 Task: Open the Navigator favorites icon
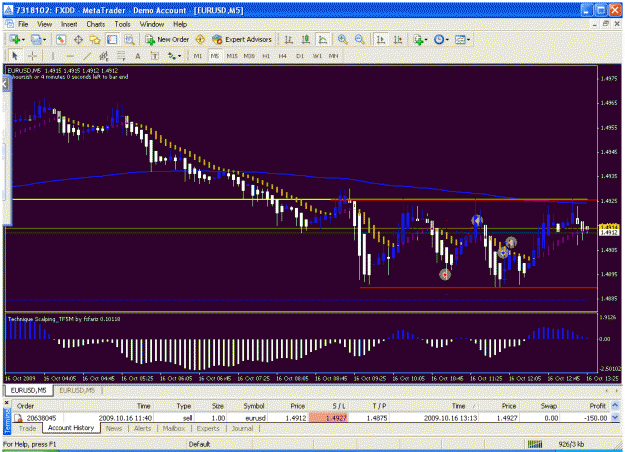(95, 39)
